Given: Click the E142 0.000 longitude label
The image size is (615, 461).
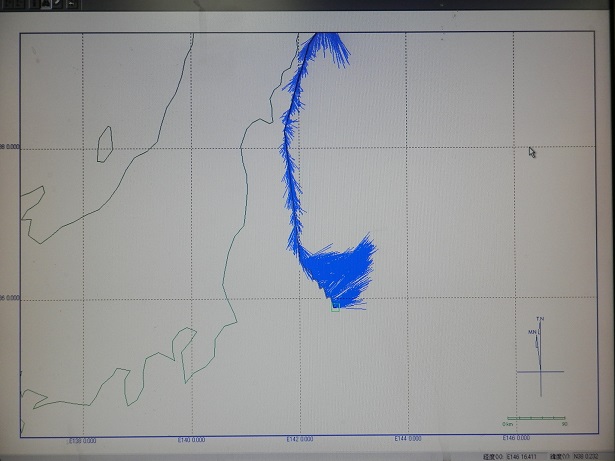Looking at the screenshot, I should point(300,439).
